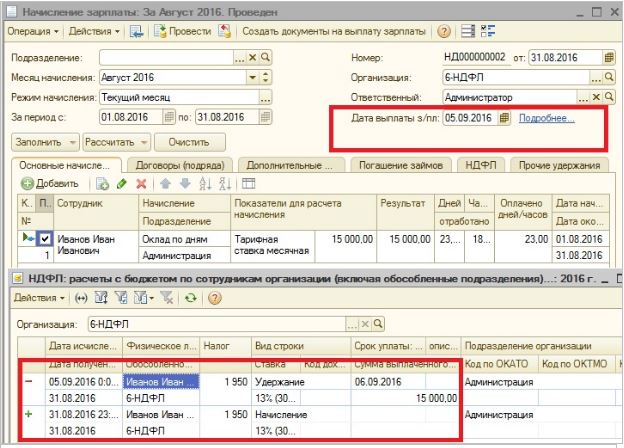Click the magnifier next to Подразделение field
The height and width of the screenshot is (448, 624).
(x=265, y=58)
